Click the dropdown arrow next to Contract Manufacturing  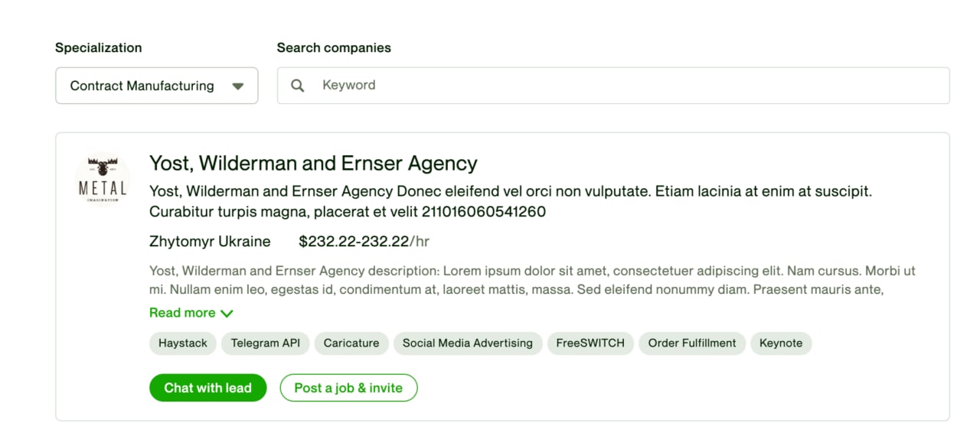pyautogui.click(x=237, y=86)
